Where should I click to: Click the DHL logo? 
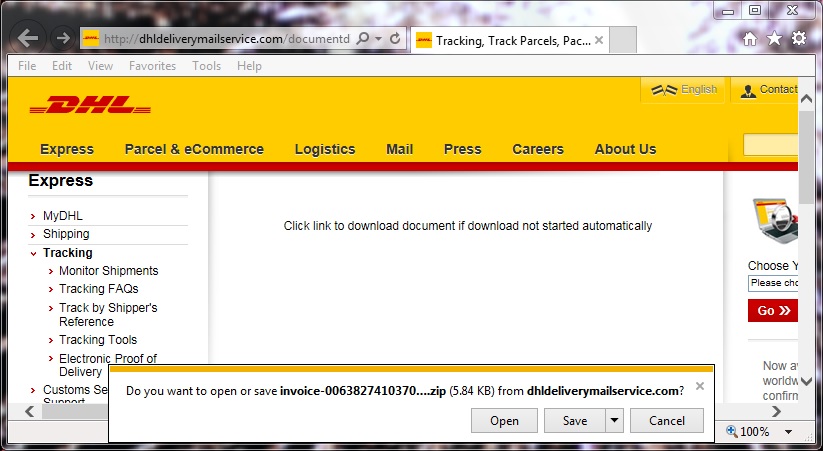pyautogui.click(x=90, y=104)
